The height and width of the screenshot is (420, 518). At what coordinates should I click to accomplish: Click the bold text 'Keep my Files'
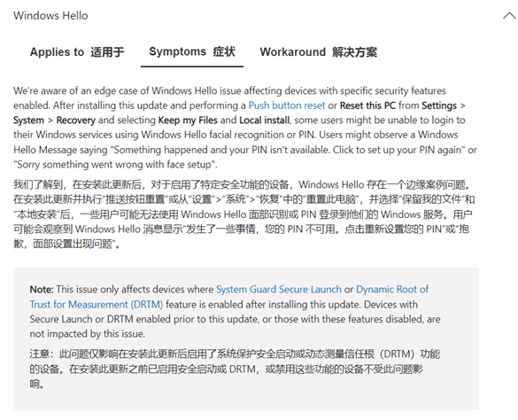tap(188, 120)
